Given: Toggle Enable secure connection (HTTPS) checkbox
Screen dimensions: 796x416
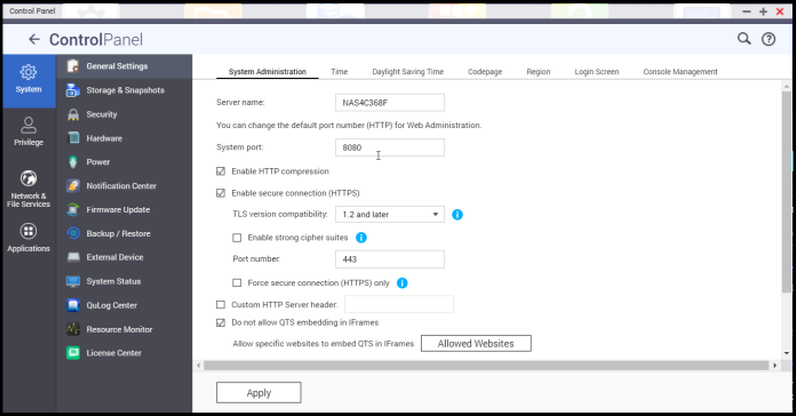Looking at the screenshot, I should point(221,193).
